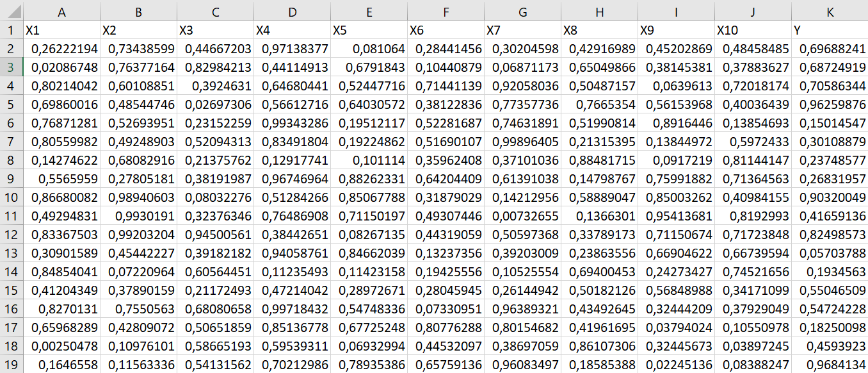Click the cell showing 0,00250478
The image size is (868, 373).
61,346
